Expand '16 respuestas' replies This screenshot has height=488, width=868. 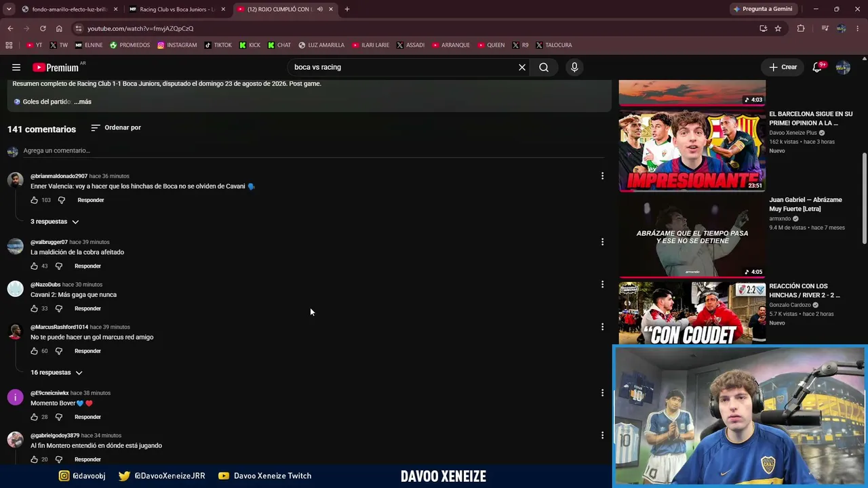tap(56, 373)
